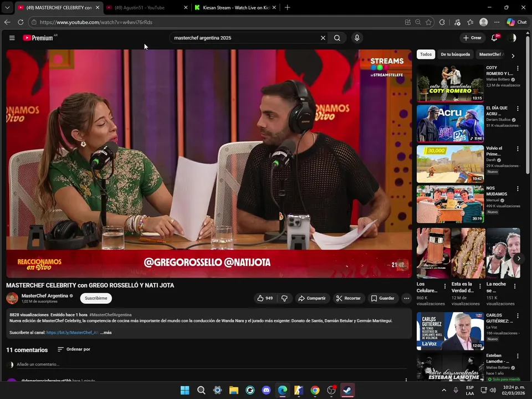
Task: Open Windows Start menu
Action: (185, 390)
